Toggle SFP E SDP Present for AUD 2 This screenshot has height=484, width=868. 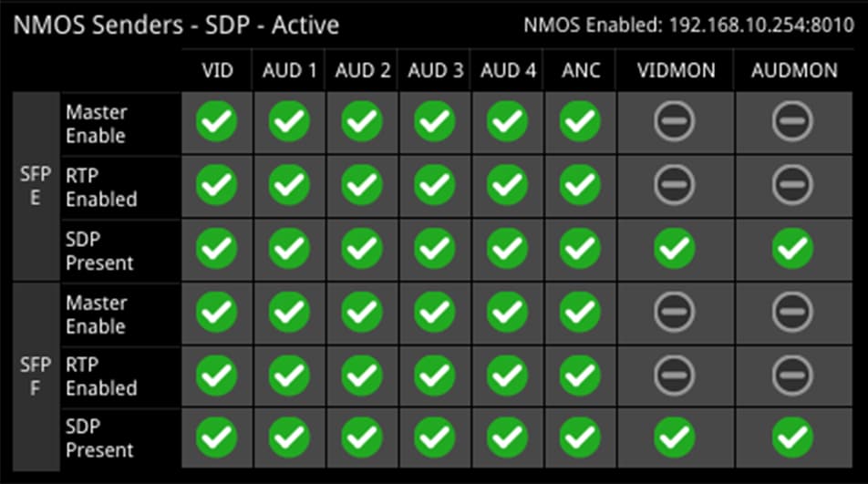361,248
